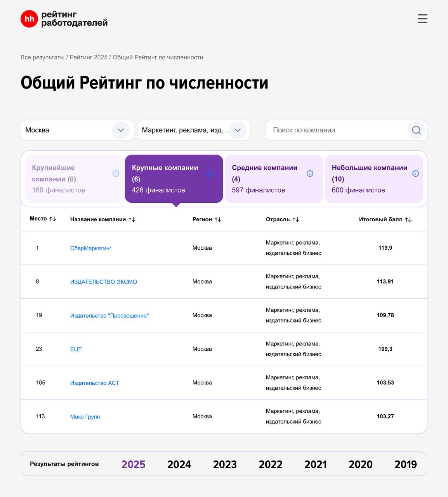Click info icon on Небольшие компании tab
This screenshot has width=448, height=497.
coord(415,174)
